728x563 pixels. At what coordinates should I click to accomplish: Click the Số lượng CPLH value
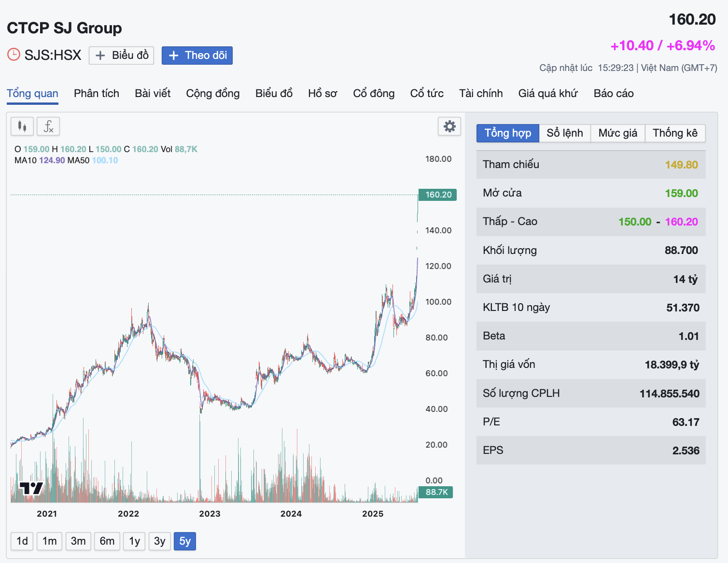tap(670, 394)
